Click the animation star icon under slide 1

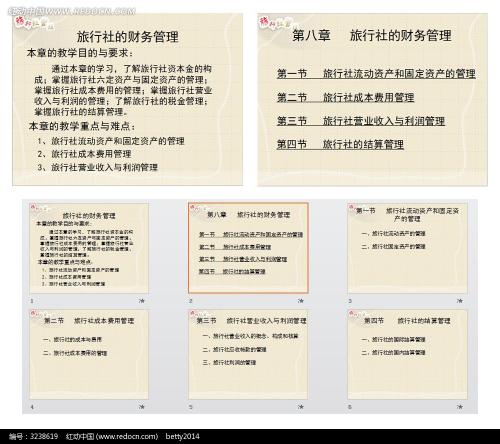[x=142, y=301]
